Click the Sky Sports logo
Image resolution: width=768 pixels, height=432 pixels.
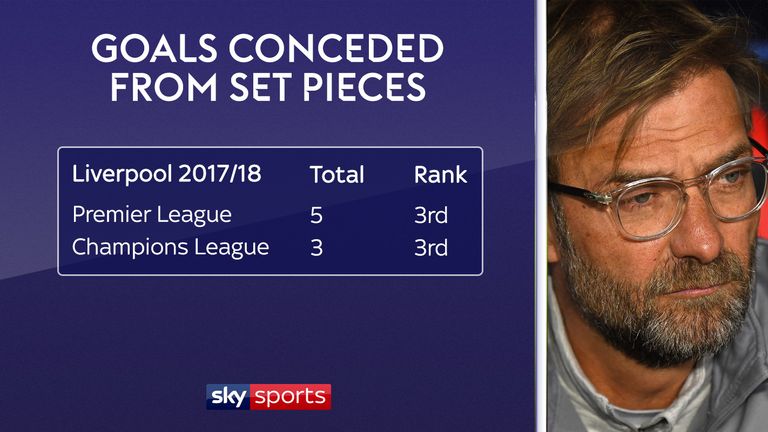coord(268,396)
